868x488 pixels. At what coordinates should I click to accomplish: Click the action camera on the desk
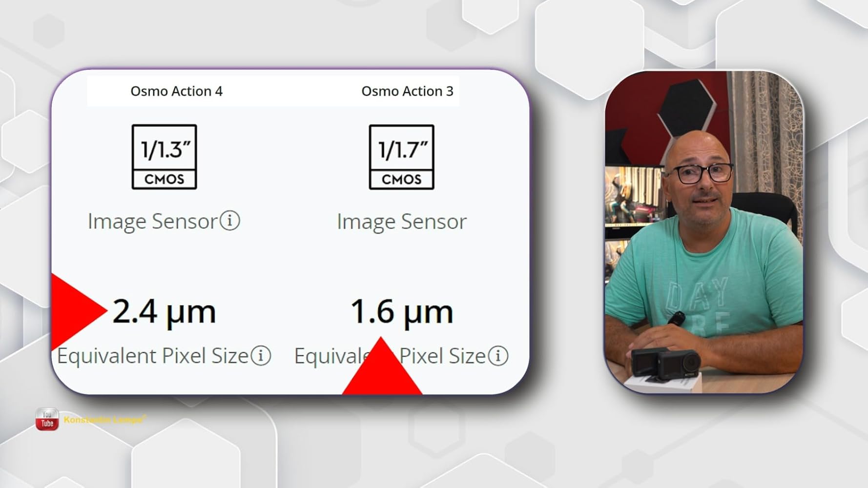(x=666, y=364)
